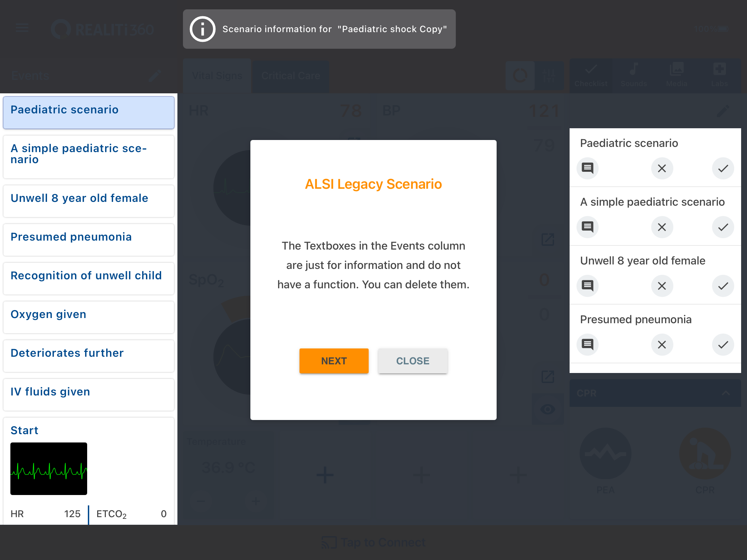
Task: Open the ECG waveform pop-out icon
Action: pos(547,239)
